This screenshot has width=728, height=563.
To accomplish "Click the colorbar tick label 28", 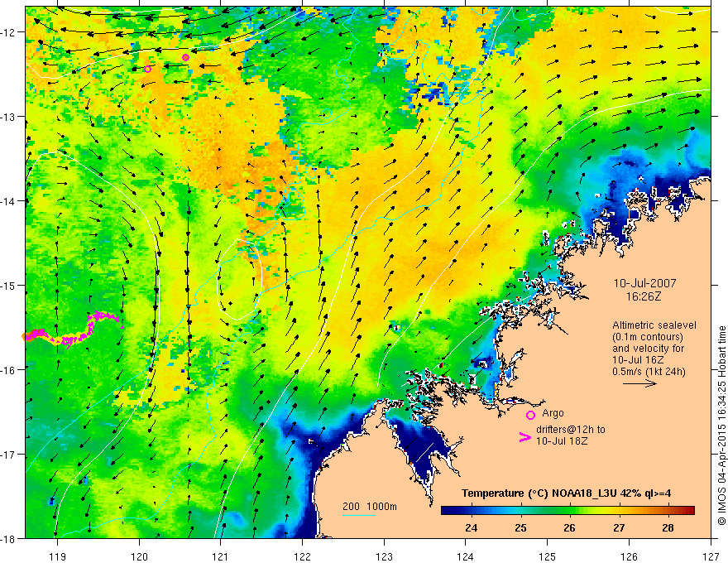I will (x=668, y=527).
